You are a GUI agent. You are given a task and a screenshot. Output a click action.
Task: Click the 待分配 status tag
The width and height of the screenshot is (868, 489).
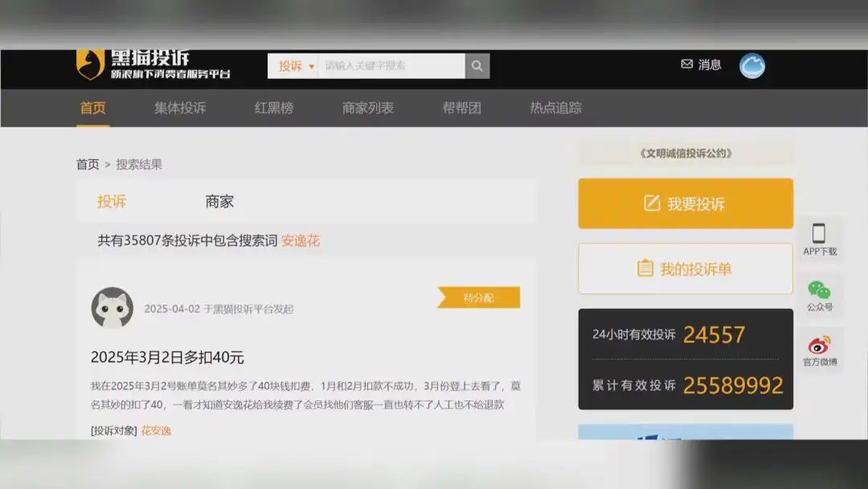479,298
